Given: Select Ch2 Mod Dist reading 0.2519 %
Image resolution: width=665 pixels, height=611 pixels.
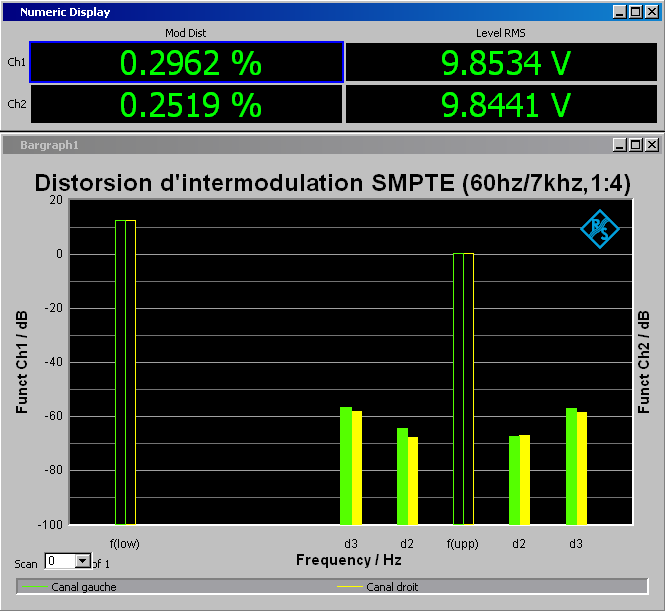Looking at the screenshot, I should (187, 104).
